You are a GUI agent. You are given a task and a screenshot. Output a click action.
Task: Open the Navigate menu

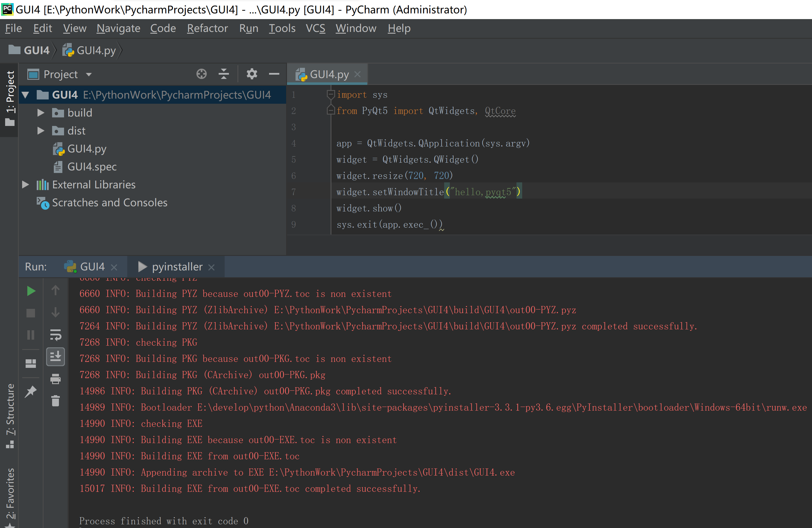[x=118, y=28]
